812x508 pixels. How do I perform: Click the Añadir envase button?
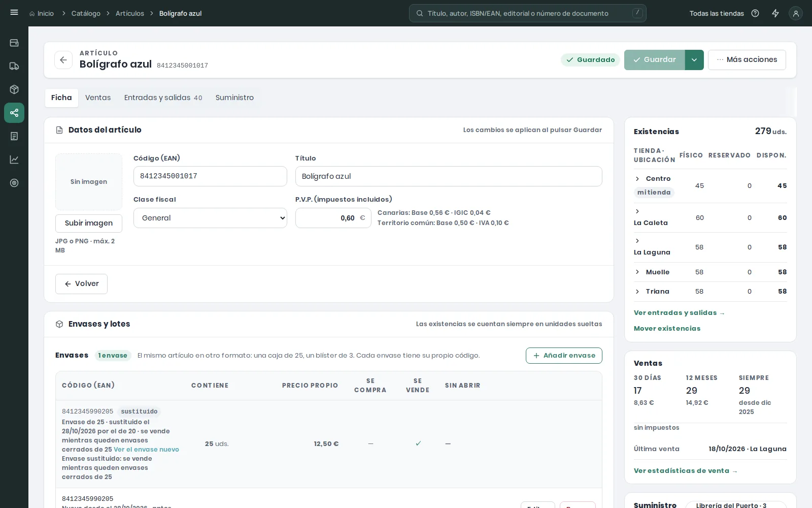click(x=564, y=356)
